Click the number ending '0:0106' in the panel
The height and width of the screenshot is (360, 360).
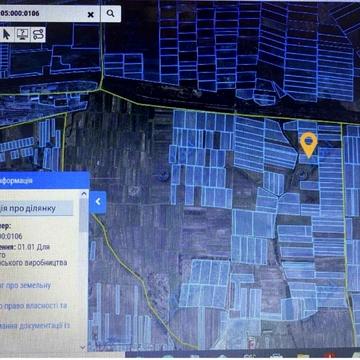[11, 236]
